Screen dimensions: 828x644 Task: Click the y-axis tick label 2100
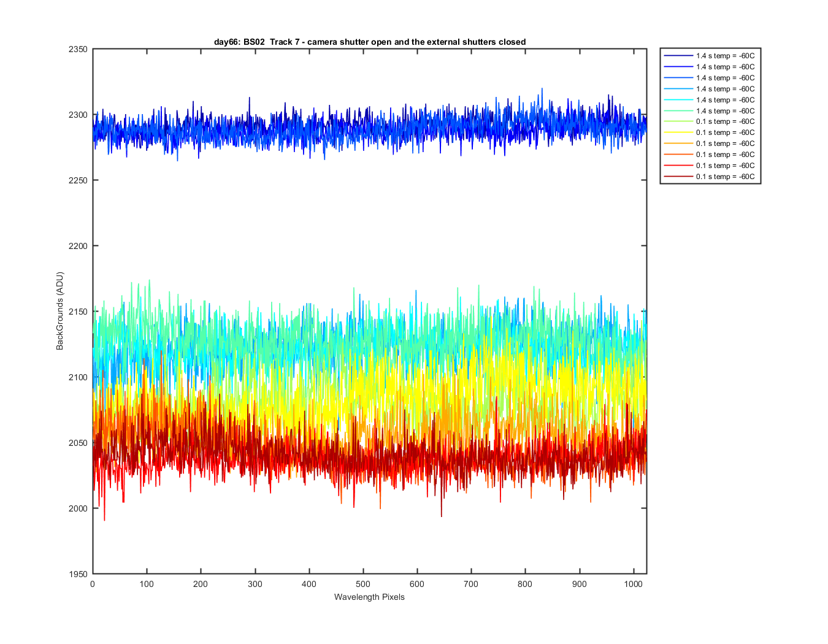point(78,377)
